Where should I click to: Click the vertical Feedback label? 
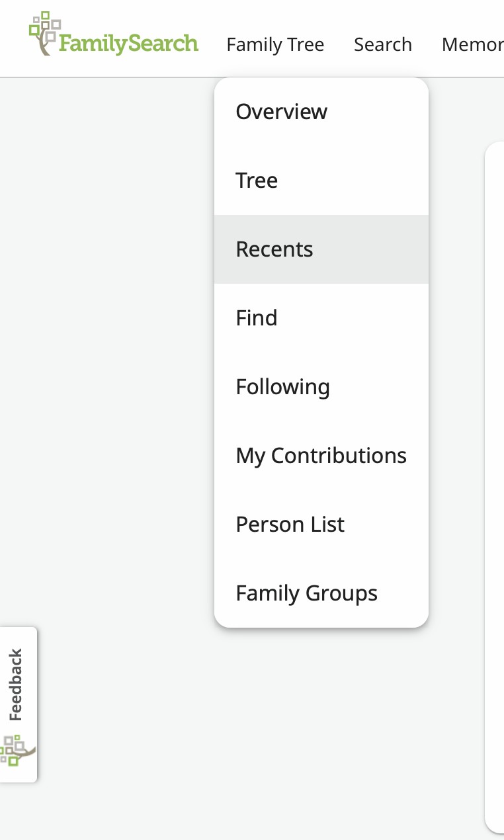click(x=16, y=685)
